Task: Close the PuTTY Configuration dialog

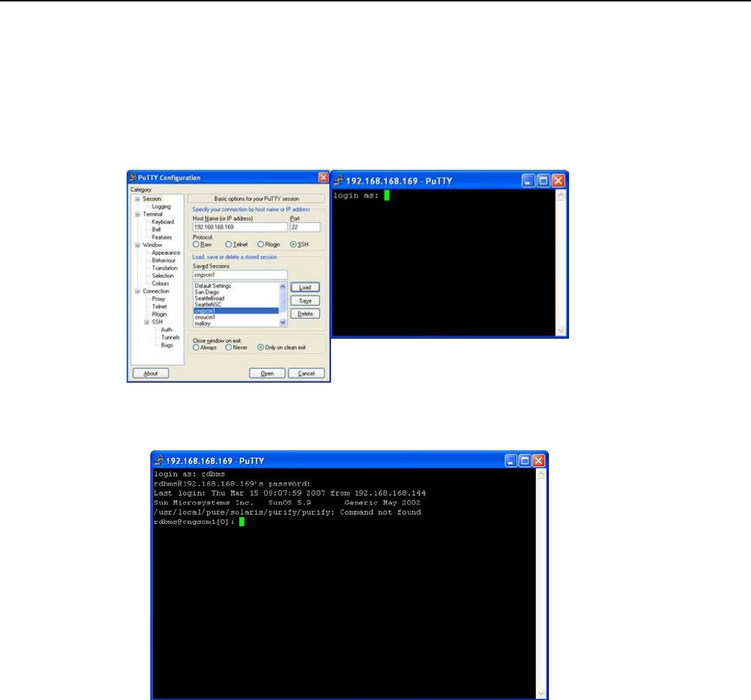Action: 323,177
